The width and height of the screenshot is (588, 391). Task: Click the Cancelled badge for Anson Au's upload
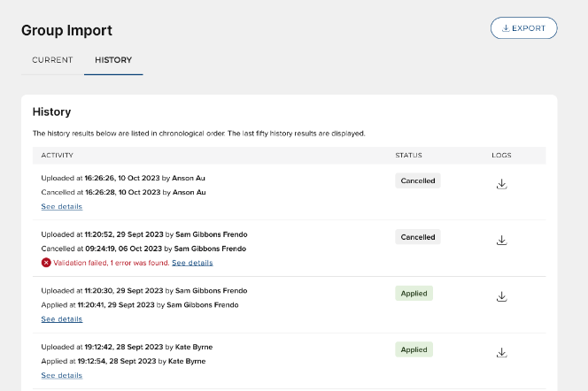(x=418, y=180)
